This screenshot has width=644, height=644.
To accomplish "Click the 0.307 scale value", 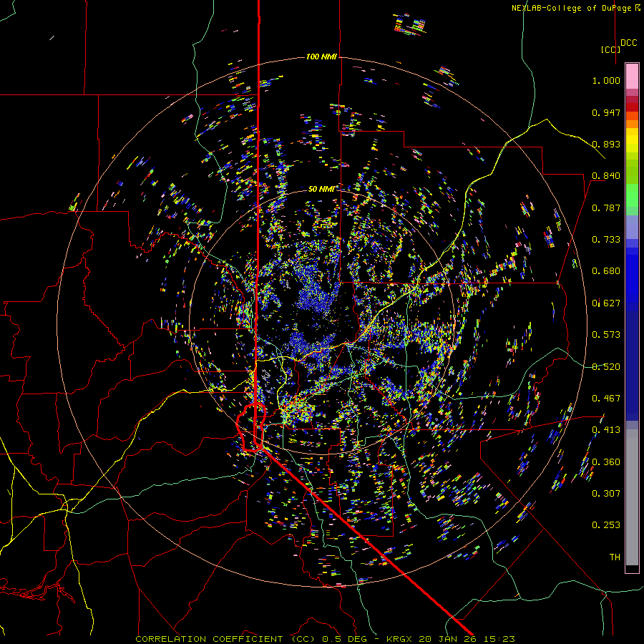I will click(x=606, y=494).
